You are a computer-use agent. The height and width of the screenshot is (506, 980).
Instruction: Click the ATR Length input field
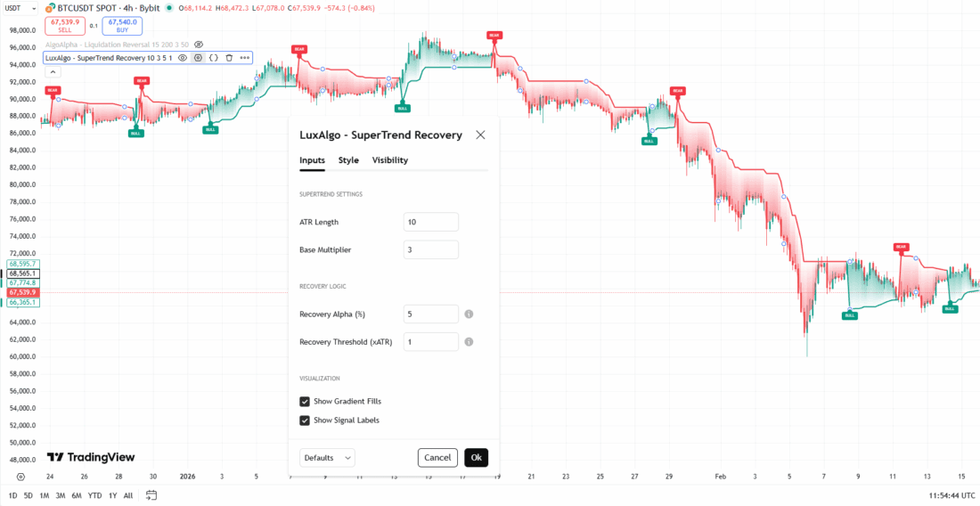[x=431, y=222]
